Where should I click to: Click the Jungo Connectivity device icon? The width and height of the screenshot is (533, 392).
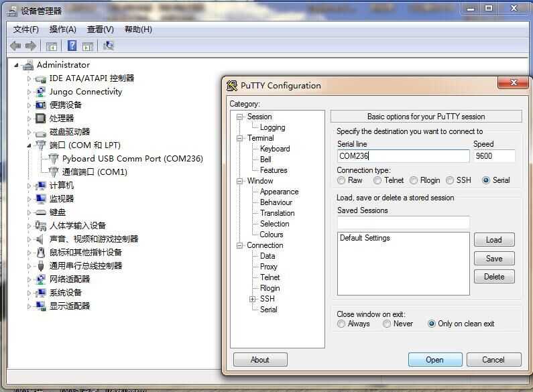coord(41,92)
